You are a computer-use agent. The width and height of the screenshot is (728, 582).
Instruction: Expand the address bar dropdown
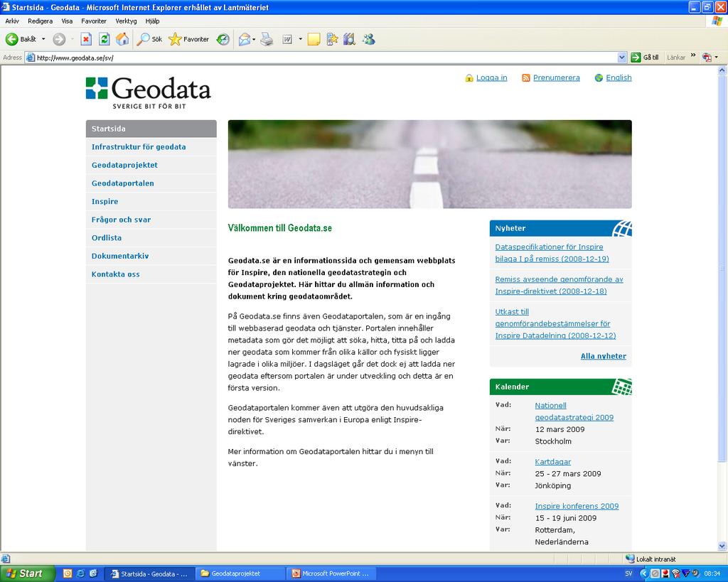pos(622,58)
